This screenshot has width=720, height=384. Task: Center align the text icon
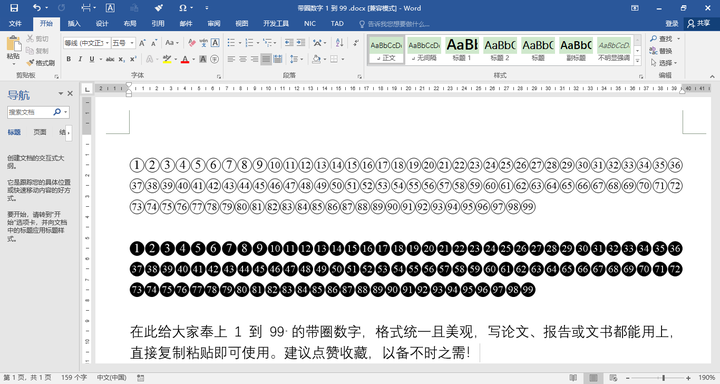tap(242, 59)
